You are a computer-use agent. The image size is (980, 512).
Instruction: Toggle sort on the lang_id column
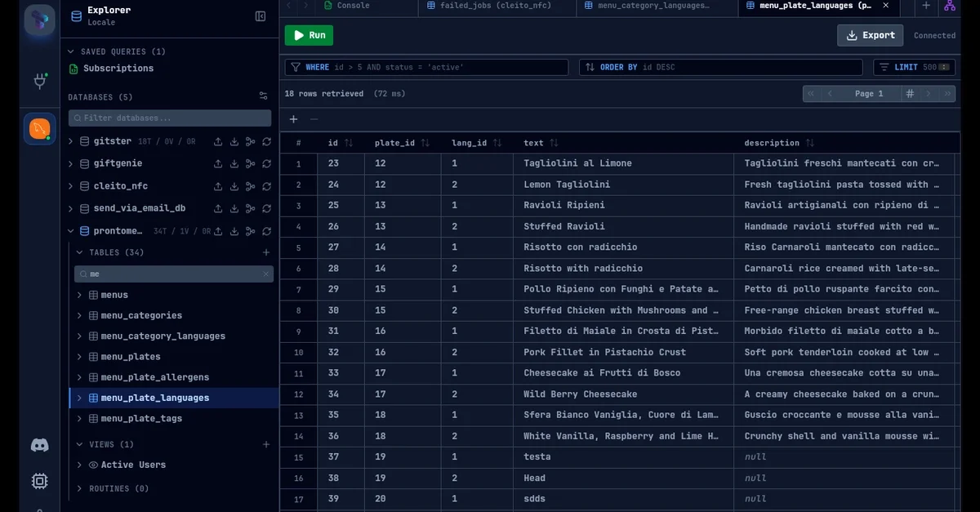493,143
